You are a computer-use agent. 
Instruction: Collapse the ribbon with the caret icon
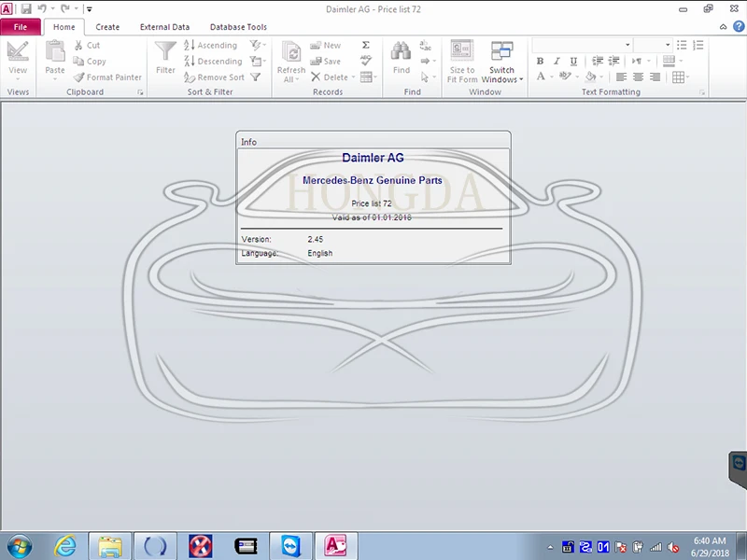click(723, 27)
